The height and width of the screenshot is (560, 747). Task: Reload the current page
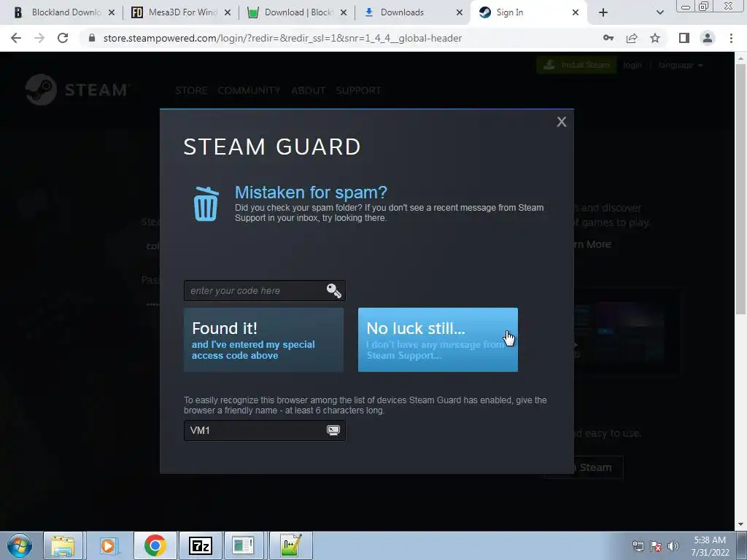(x=63, y=38)
